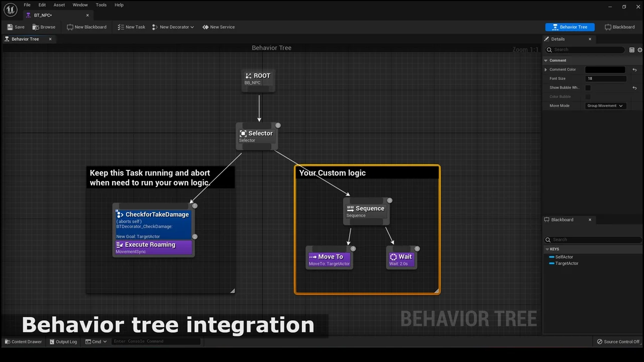644x362 pixels.
Task: Open Move Mode Group Movement dropdown
Action: [605, 106]
